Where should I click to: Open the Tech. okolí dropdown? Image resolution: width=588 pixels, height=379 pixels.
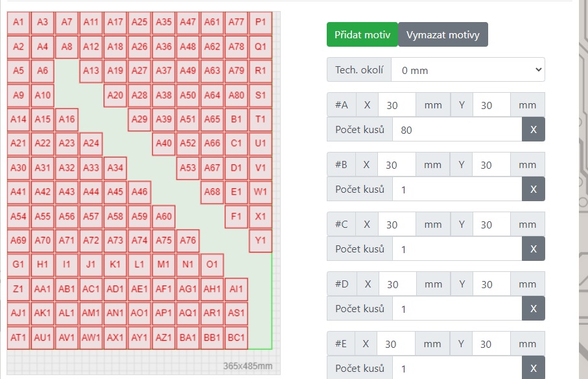tap(468, 70)
